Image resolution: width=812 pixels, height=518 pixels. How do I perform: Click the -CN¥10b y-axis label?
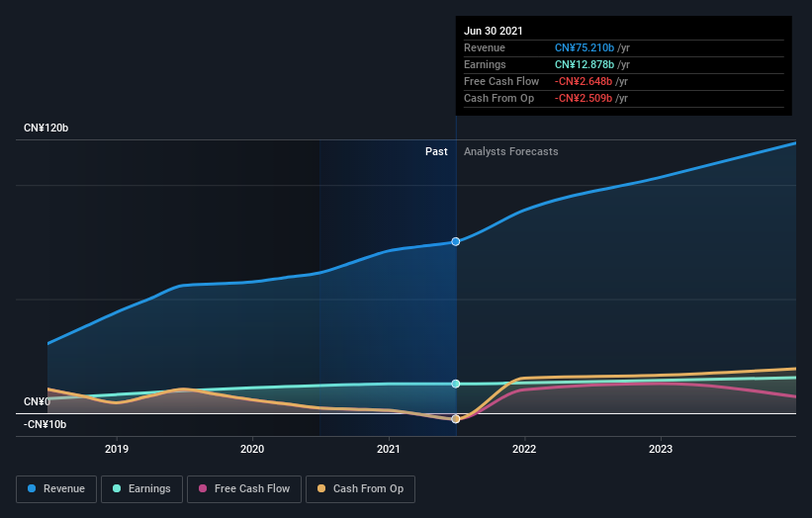point(45,424)
